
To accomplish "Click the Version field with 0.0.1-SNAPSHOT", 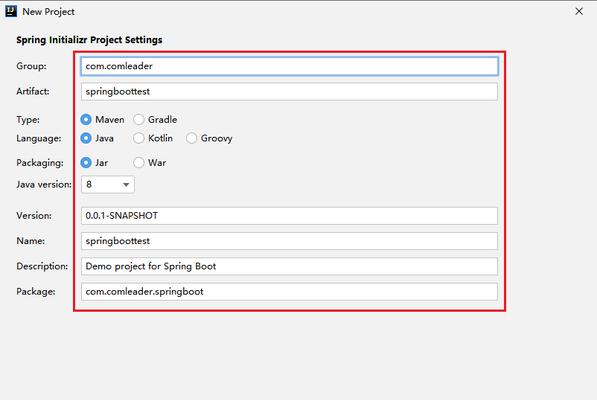I will pyautogui.click(x=289, y=216).
